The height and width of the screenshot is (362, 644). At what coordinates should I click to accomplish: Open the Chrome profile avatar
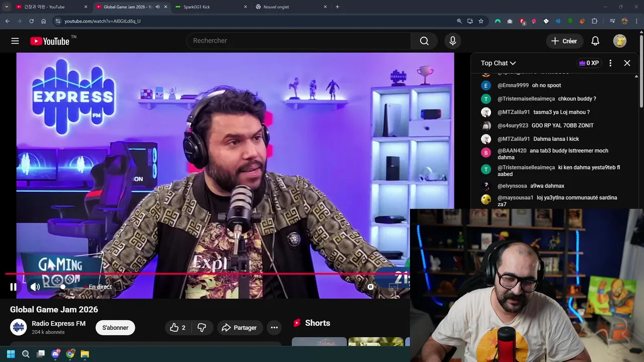pyautogui.click(x=624, y=21)
